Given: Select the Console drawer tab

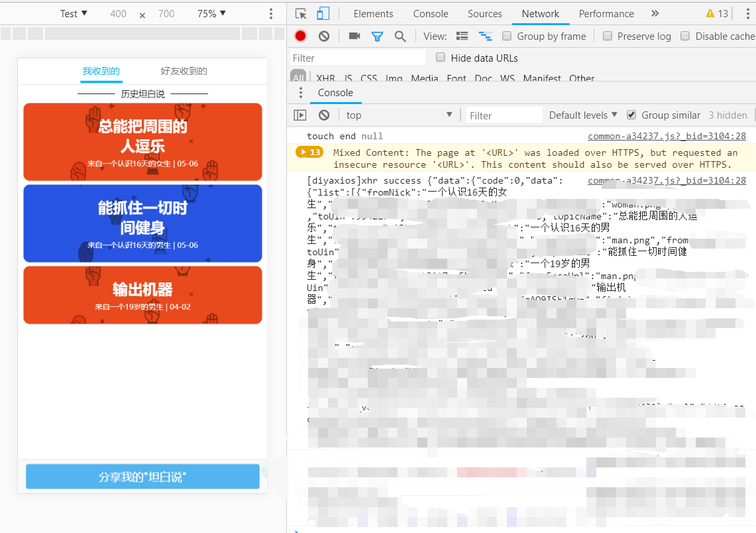Looking at the screenshot, I should coord(335,93).
